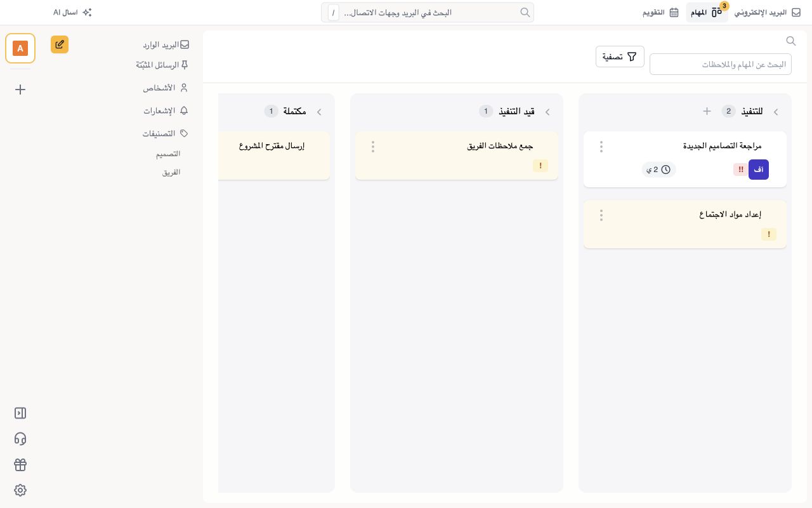Click the أف assignee badge
812x508 pixels.
759,170
